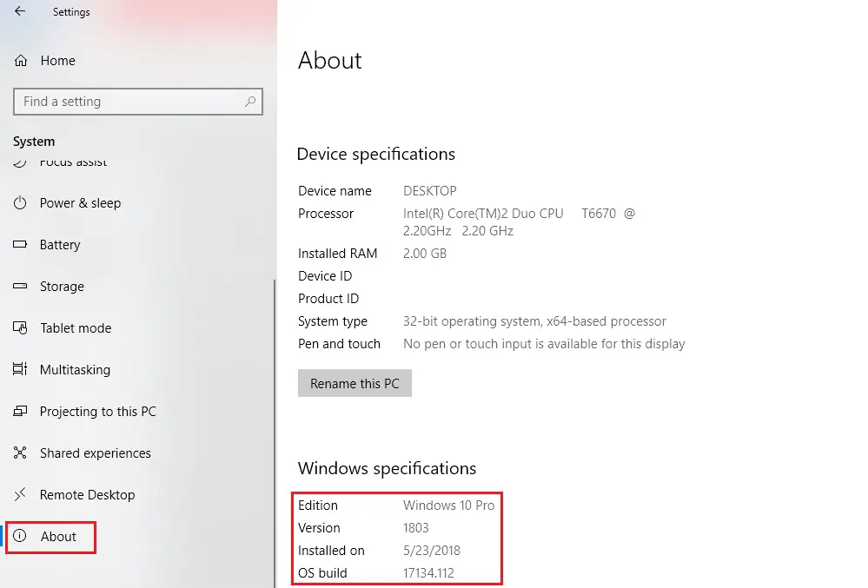Image resolution: width=868 pixels, height=588 pixels.
Task: Click the sidebar vertical scrollbar
Action: tap(275, 432)
